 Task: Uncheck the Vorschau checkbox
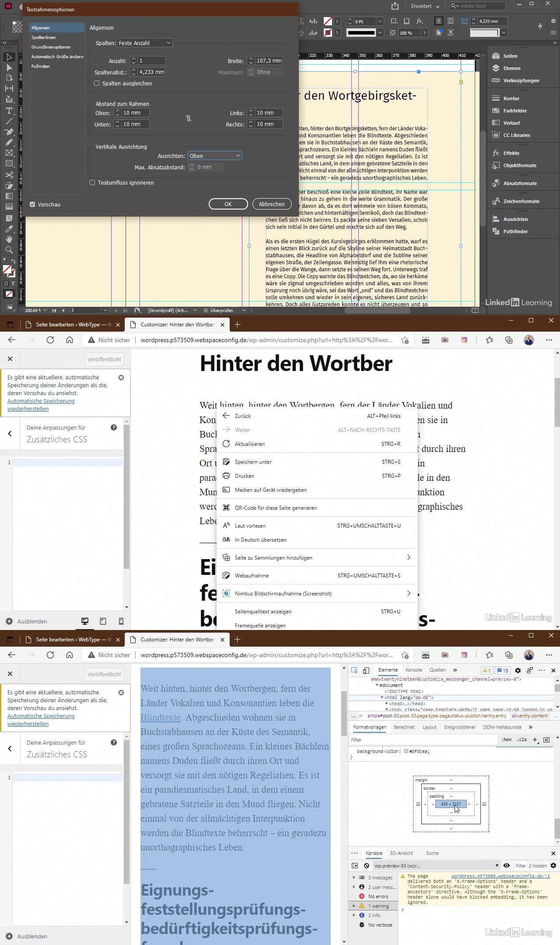32,204
